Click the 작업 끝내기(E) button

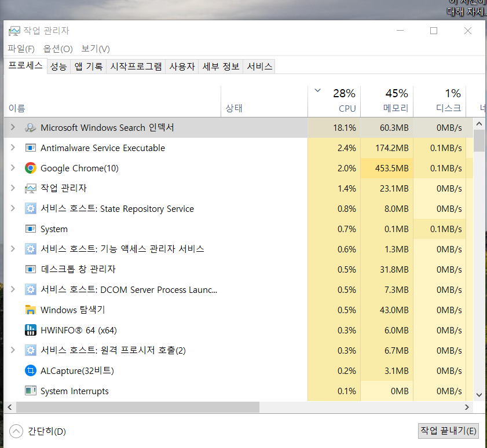coord(448,431)
